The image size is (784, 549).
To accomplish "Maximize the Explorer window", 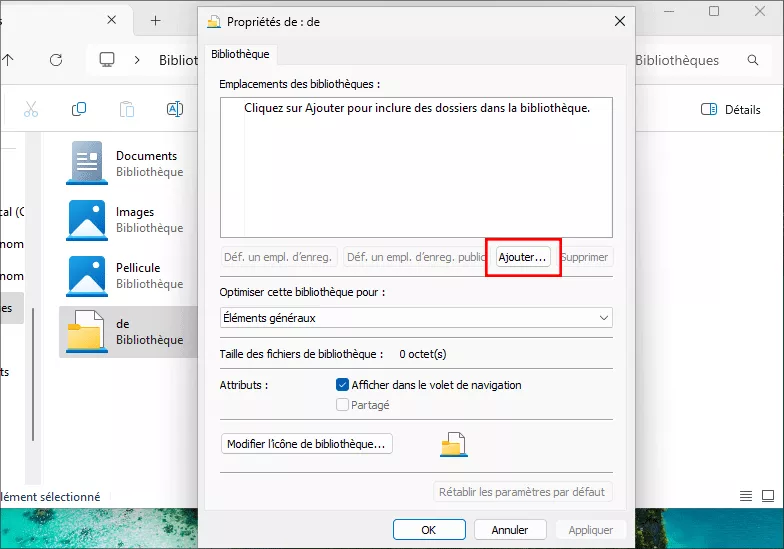I will coord(714,11).
